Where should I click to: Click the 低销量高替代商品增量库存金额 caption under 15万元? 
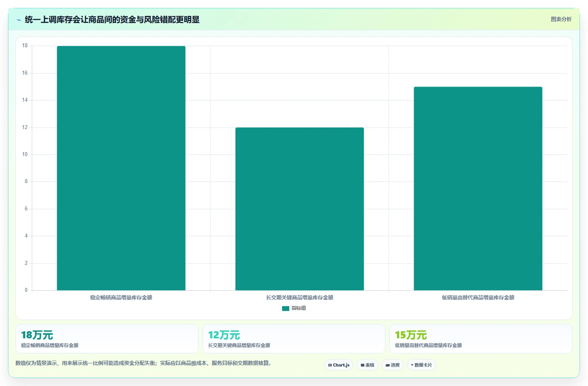tap(428, 345)
